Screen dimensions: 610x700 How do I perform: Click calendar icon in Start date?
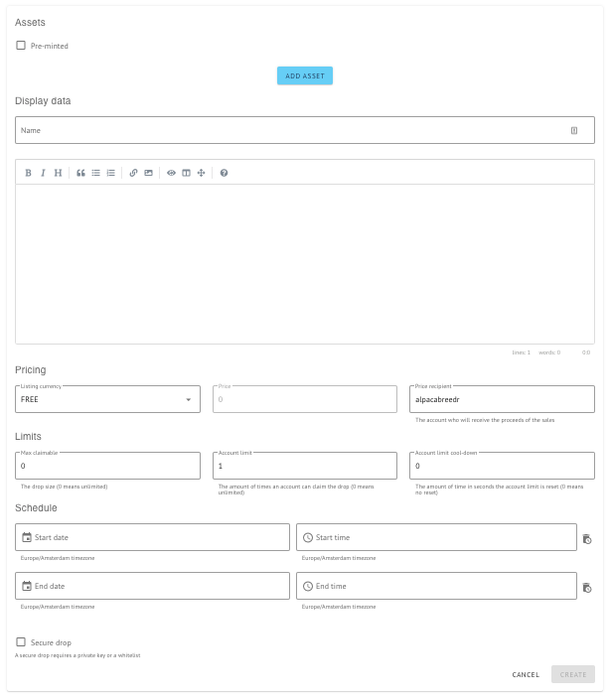pyautogui.click(x=27, y=537)
